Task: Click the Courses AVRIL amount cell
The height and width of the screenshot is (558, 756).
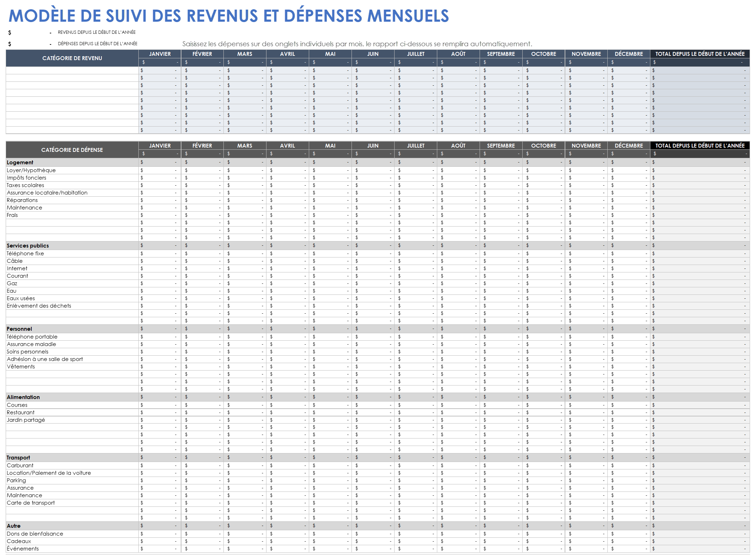Action: point(287,405)
